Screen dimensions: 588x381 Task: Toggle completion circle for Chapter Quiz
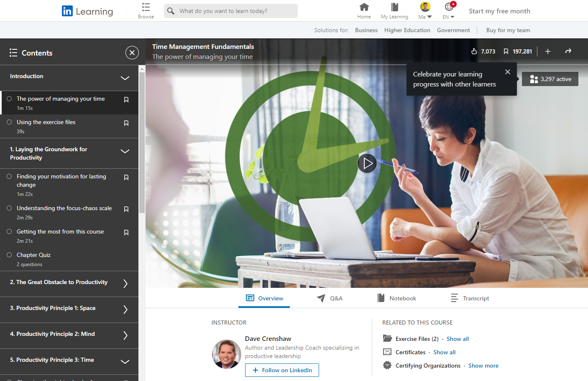click(9, 255)
